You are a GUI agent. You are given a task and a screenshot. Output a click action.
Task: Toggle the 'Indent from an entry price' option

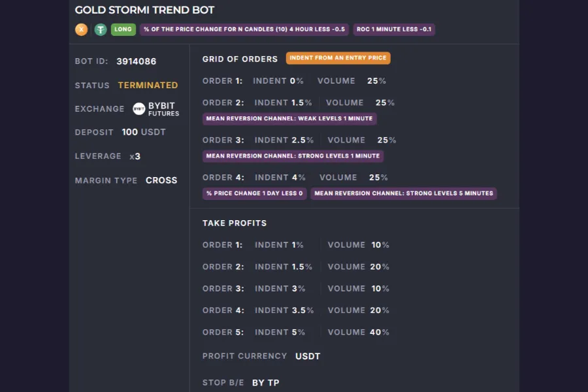[x=338, y=57]
